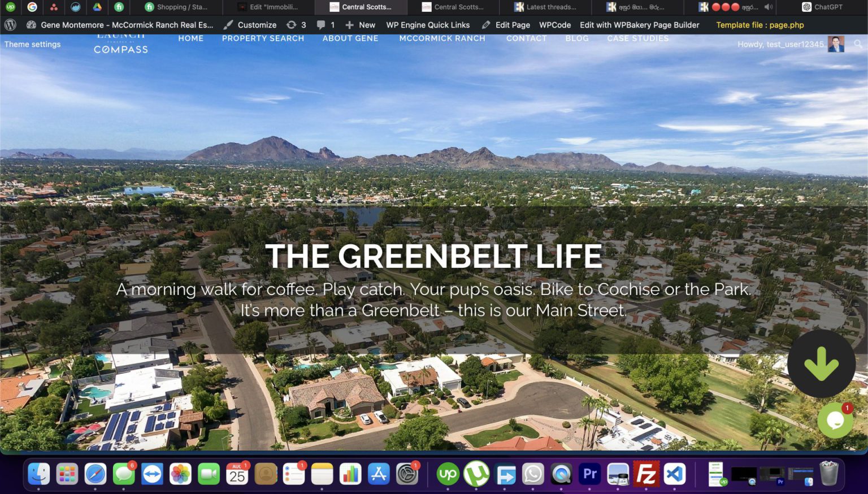Click Edit with WPBakery Page Builder
Image resolution: width=868 pixels, height=494 pixels.
click(x=639, y=25)
